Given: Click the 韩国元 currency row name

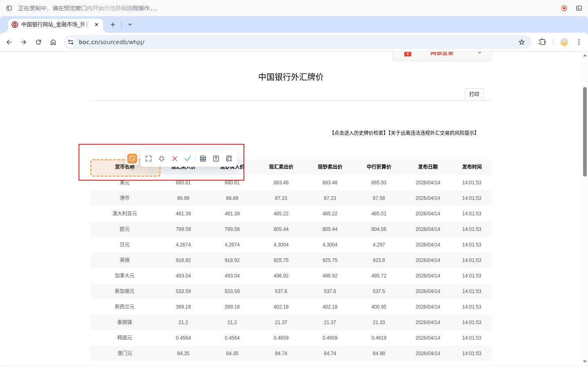Looking at the screenshot, I should 125,338.
